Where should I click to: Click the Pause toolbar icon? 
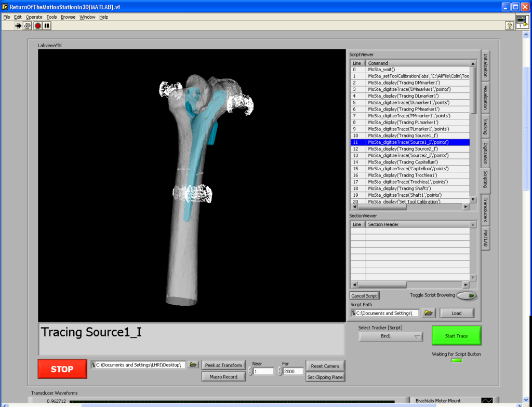(x=47, y=26)
